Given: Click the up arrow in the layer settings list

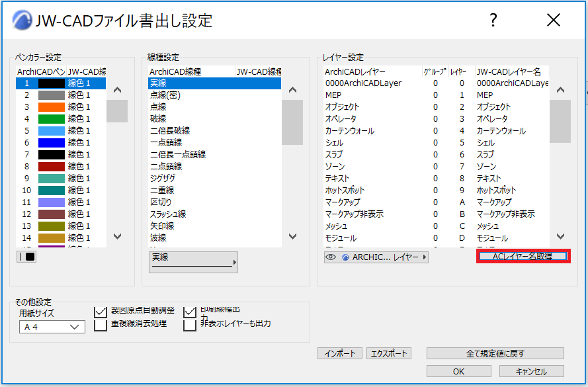Looking at the screenshot, I should [560, 90].
